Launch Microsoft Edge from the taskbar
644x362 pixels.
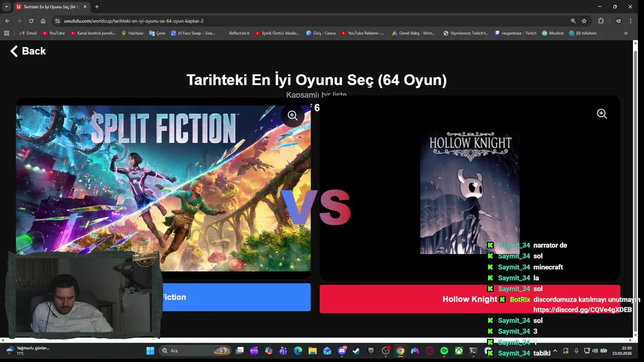click(298, 351)
